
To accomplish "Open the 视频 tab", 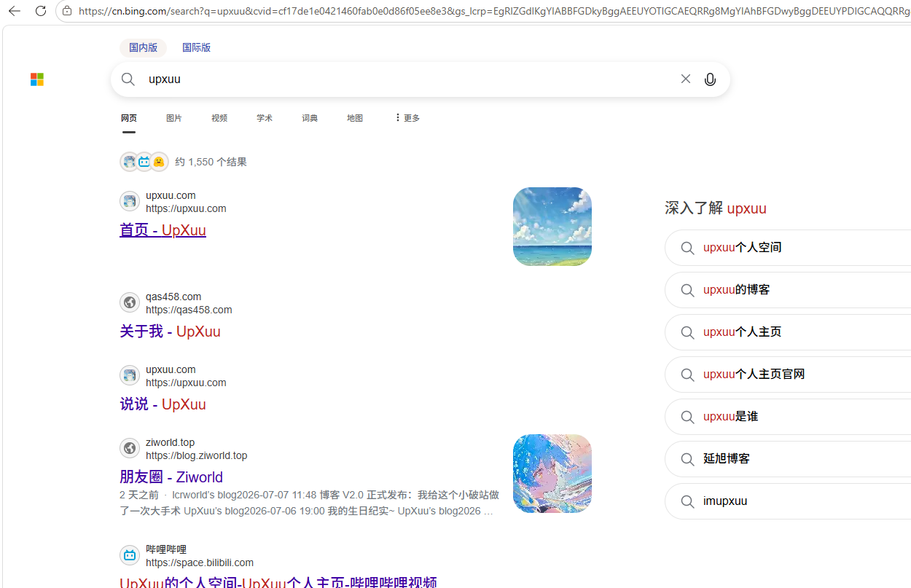I will (219, 118).
